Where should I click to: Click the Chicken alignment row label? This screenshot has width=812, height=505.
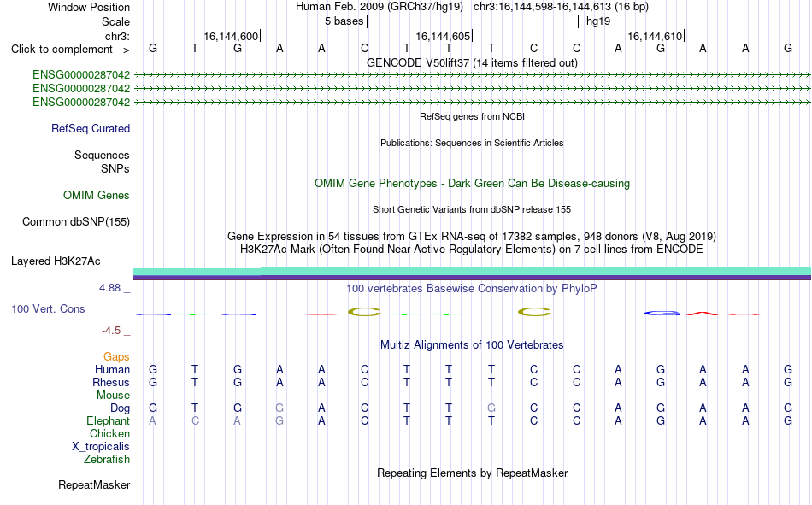pos(109,433)
